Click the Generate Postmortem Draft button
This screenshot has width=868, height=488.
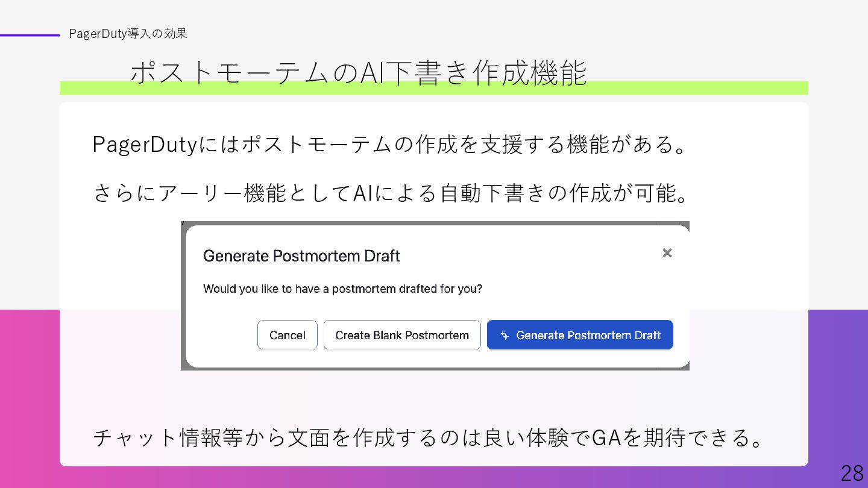(x=580, y=335)
